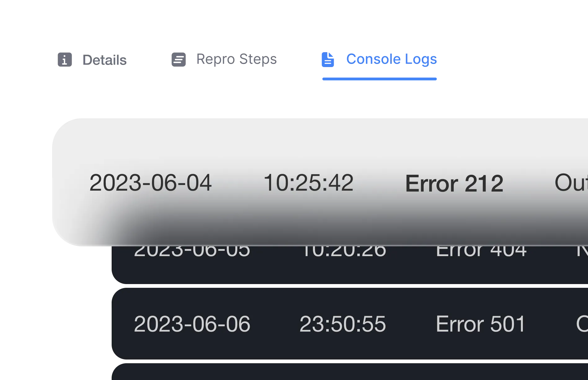The height and width of the screenshot is (380, 588).
Task: Open the Repro Steps tab
Action: pos(236,59)
